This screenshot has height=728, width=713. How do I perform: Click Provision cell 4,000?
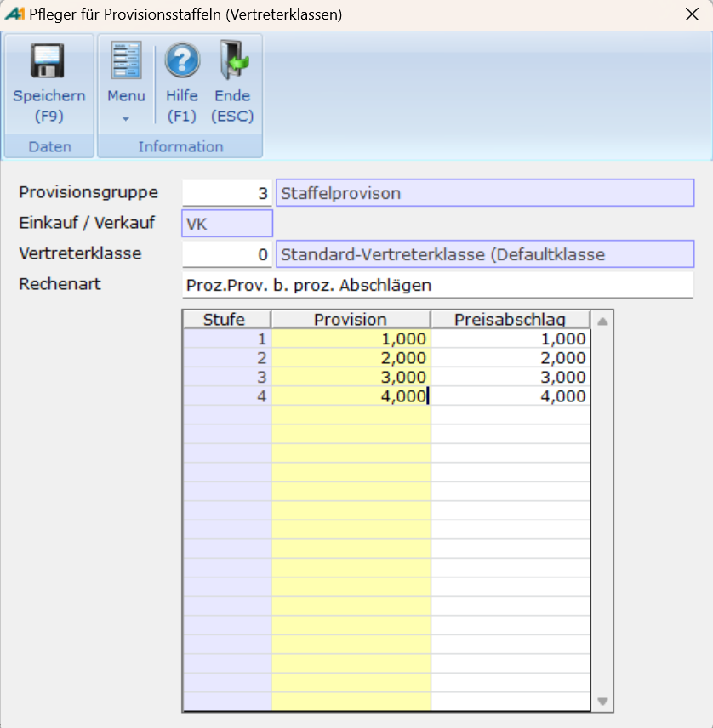[x=351, y=395]
